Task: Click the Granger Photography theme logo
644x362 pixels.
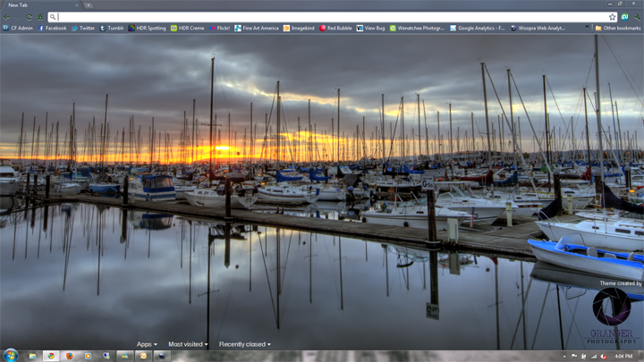Action: coord(612,313)
